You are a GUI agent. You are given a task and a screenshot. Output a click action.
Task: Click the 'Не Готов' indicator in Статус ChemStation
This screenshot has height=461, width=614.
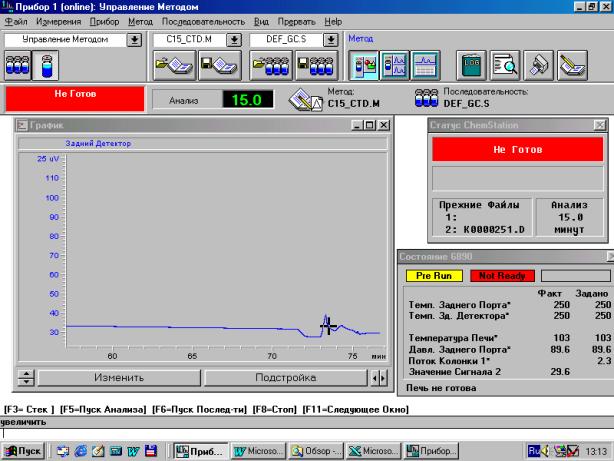517,149
